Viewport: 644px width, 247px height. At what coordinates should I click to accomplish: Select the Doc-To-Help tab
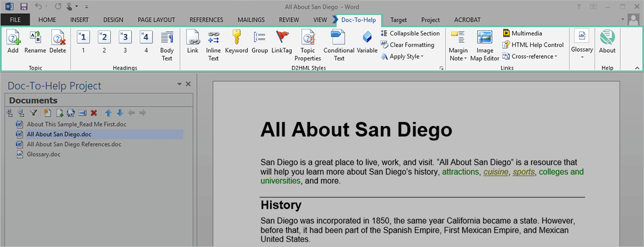358,20
